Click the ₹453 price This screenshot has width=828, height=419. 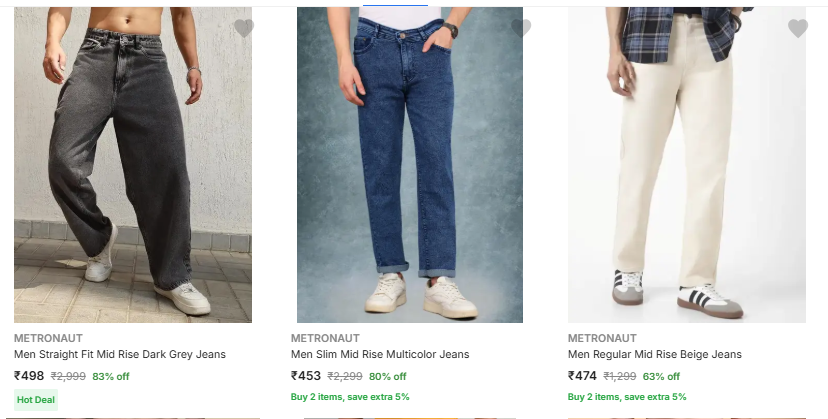[x=306, y=376]
